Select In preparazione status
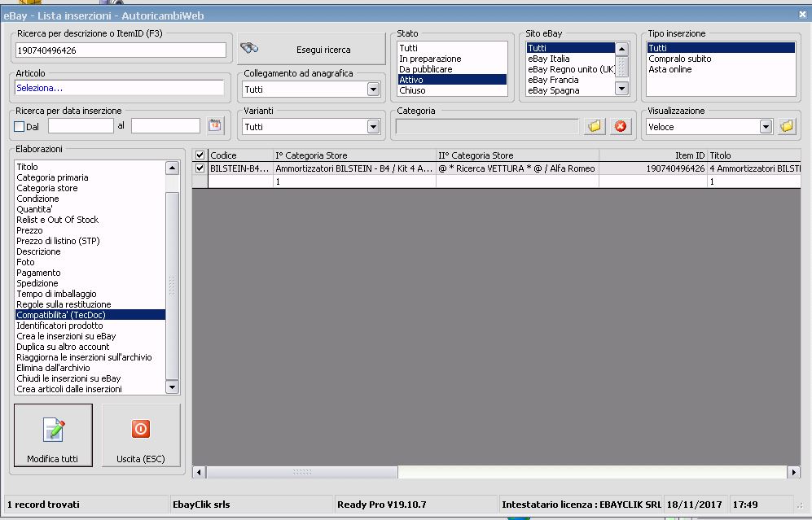The image size is (812, 520). coord(452,59)
